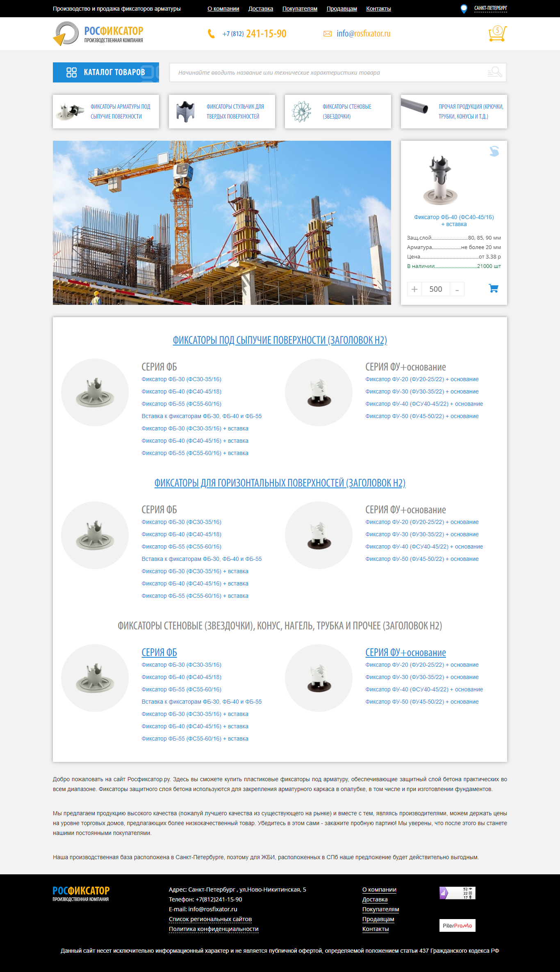Click the compare icon on the ФБ-40 product card

tap(494, 151)
